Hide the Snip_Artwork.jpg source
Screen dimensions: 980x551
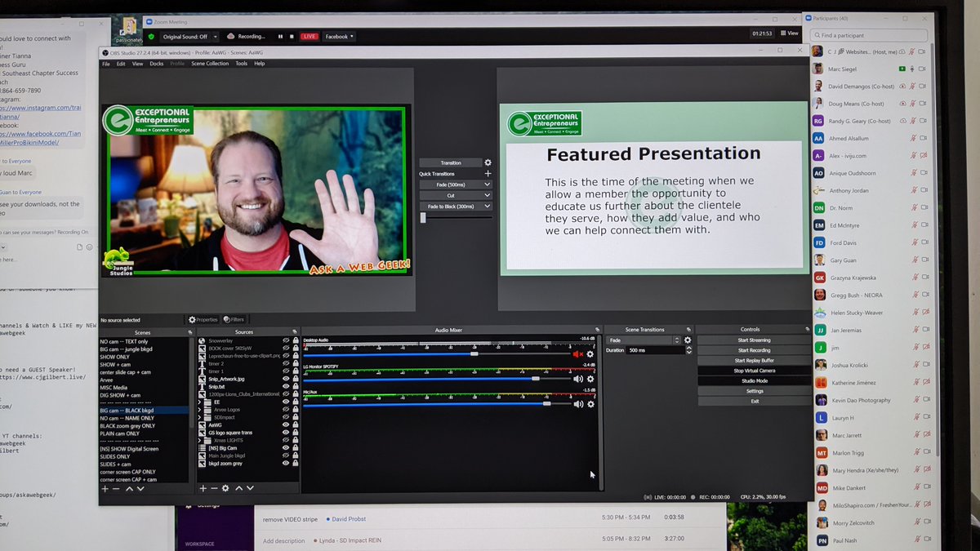tap(286, 379)
